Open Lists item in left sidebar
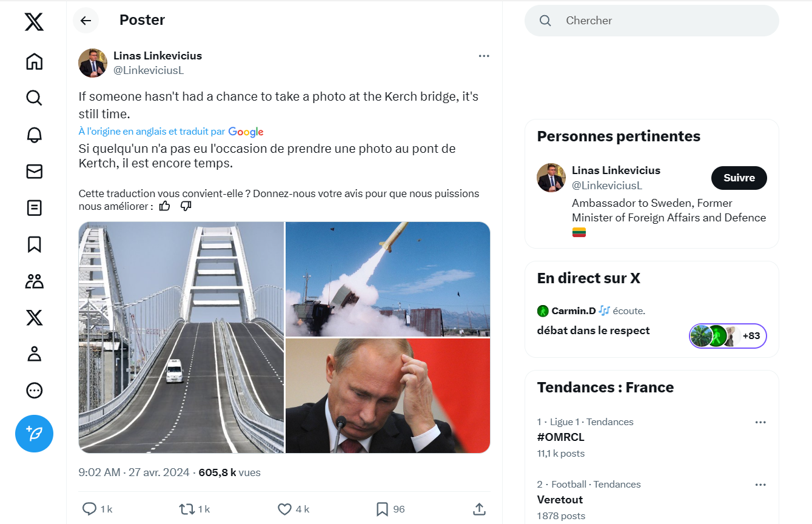The height and width of the screenshot is (524, 812). [34, 208]
